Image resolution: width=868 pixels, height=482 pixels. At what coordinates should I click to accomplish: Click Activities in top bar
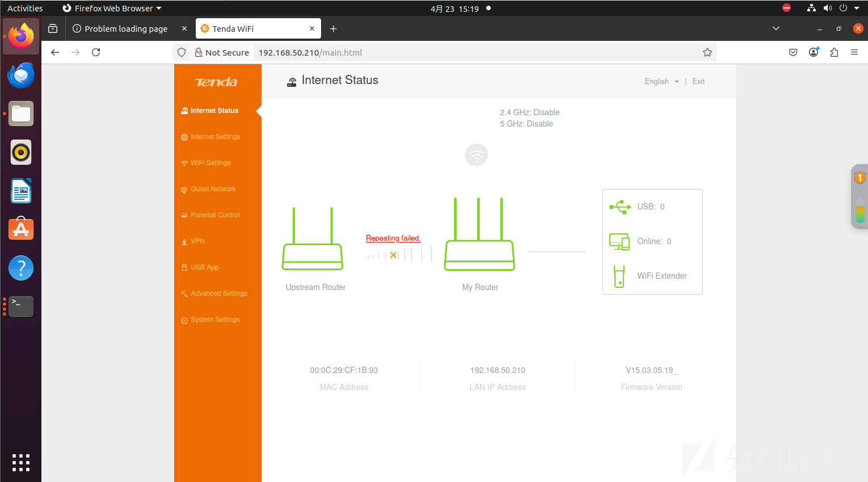25,9
